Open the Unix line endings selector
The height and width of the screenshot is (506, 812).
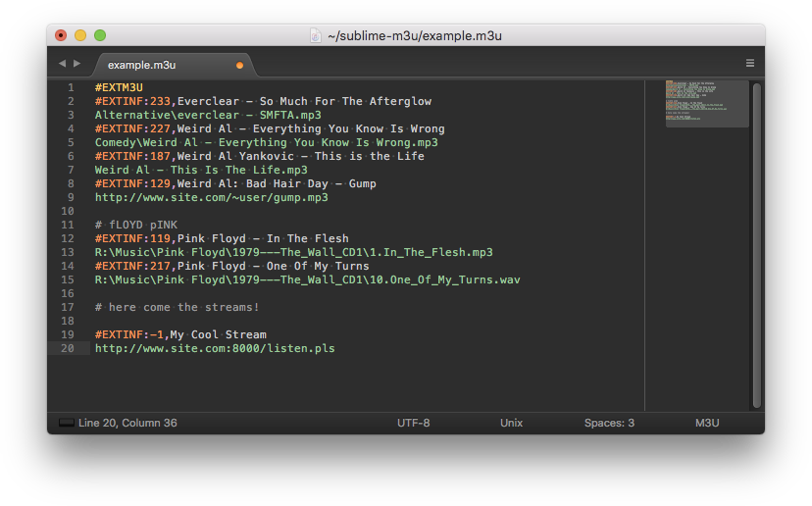[x=511, y=423]
